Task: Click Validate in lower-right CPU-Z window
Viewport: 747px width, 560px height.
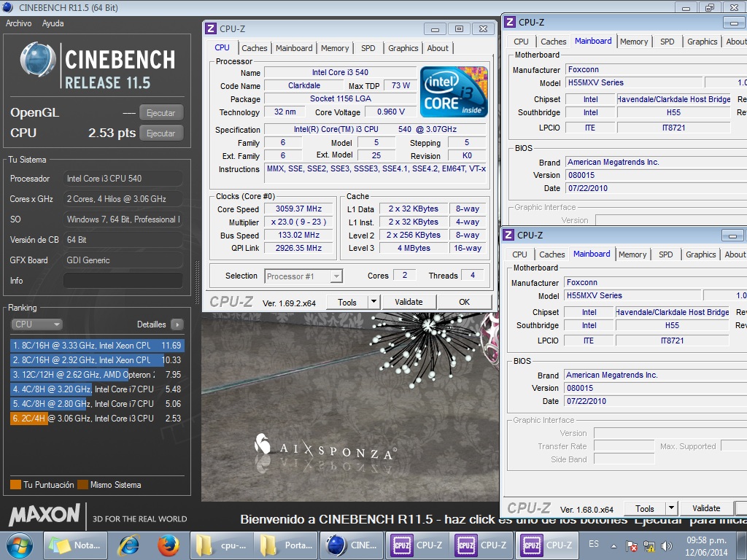Action: pos(706,508)
